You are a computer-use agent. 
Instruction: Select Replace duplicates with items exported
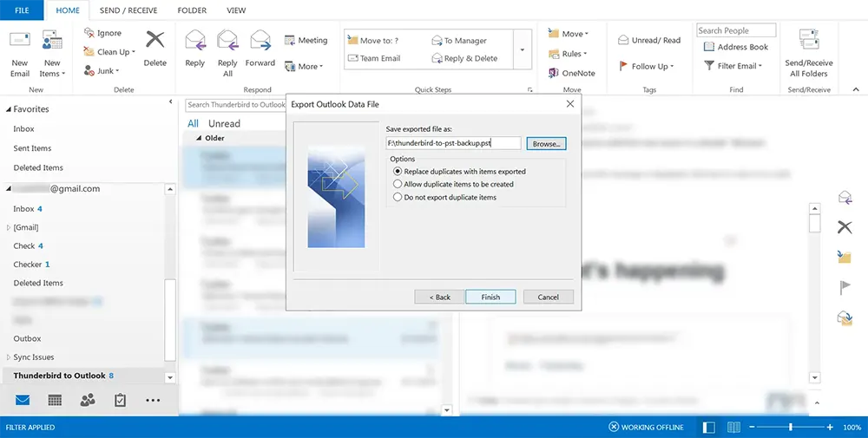point(459,172)
